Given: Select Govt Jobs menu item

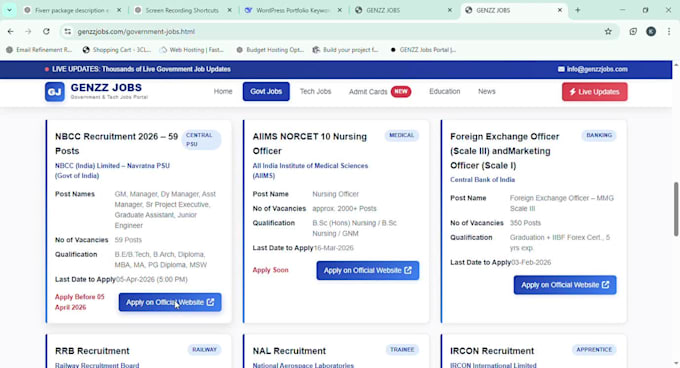Looking at the screenshot, I should [x=266, y=91].
